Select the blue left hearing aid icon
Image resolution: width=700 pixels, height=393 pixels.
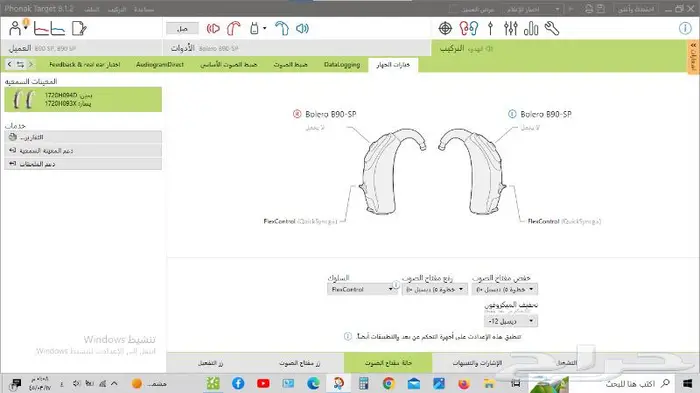pyautogui.click(x=282, y=29)
